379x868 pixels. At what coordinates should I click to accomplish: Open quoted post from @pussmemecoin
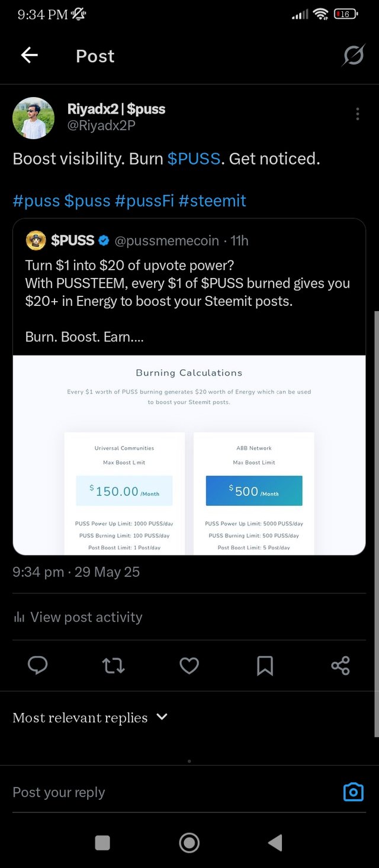click(x=189, y=290)
